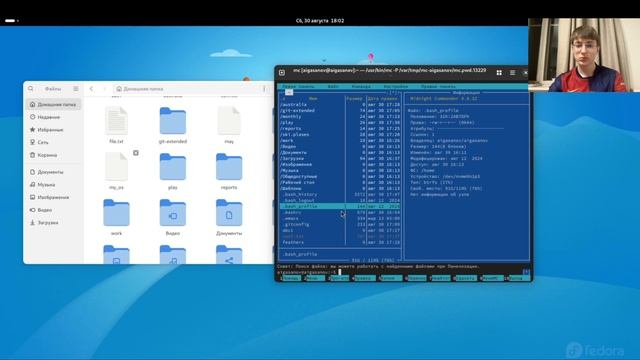Select the feathers file row
This screenshot has width=640, height=360.
click(340, 242)
